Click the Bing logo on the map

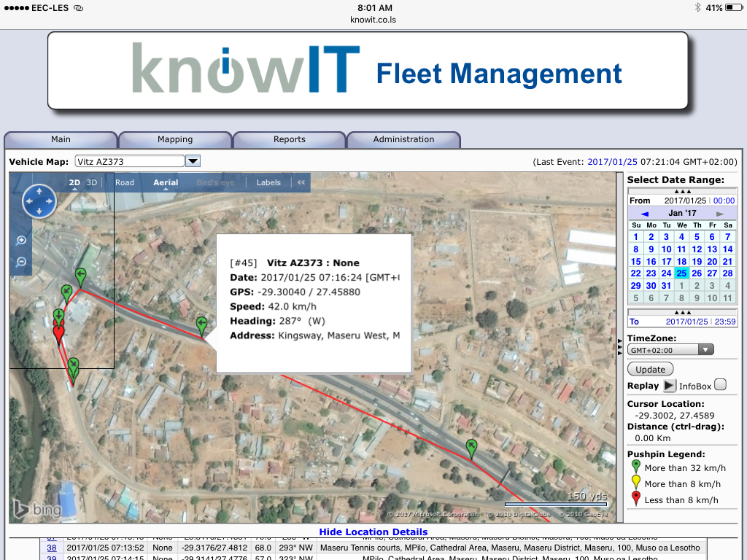pyautogui.click(x=37, y=509)
